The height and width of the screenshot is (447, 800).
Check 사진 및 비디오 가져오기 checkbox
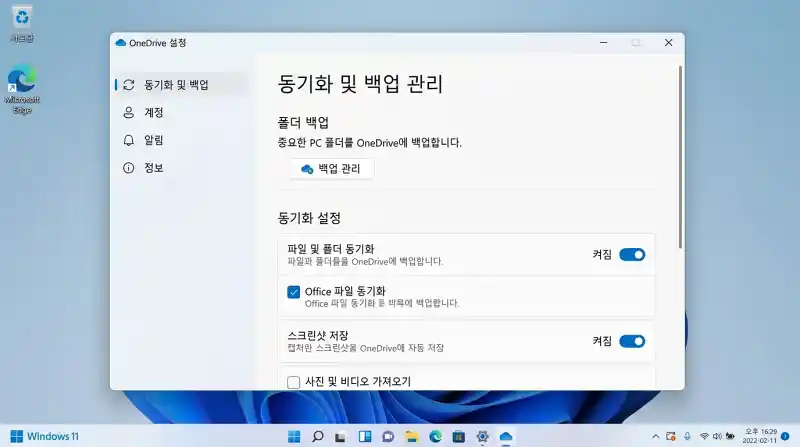tap(293, 382)
